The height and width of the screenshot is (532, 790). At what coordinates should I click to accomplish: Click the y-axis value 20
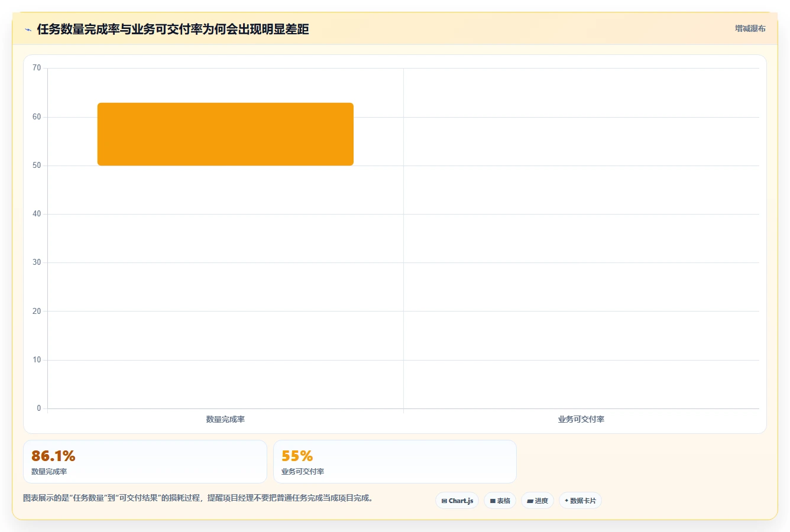pos(37,312)
